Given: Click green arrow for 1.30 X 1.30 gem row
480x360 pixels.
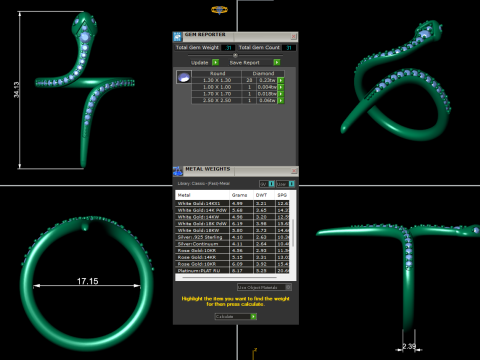Looking at the screenshot, I should coord(281,80).
